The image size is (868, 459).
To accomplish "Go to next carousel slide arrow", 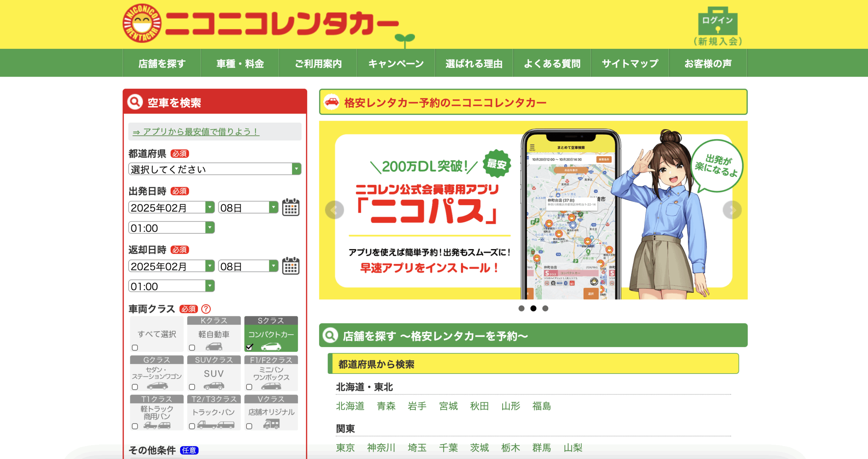I will [x=732, y=210].
